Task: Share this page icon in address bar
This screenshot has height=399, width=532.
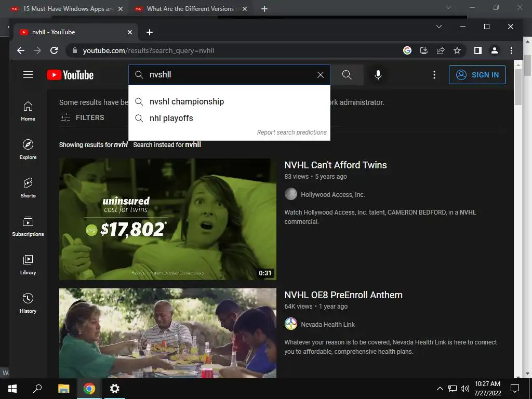Action: (x=441, y=50)
